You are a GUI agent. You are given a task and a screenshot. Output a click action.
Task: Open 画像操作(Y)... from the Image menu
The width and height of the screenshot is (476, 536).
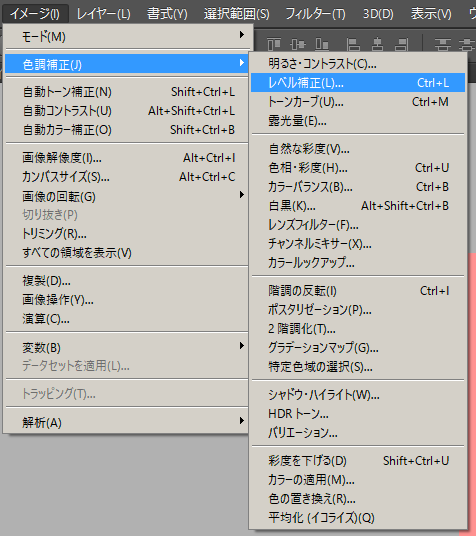[127, 300]
